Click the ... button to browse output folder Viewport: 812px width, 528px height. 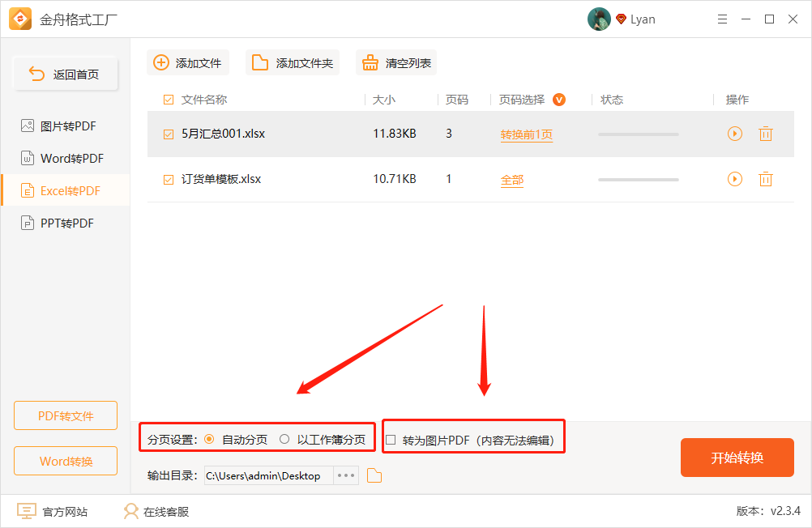pos(346,475)
